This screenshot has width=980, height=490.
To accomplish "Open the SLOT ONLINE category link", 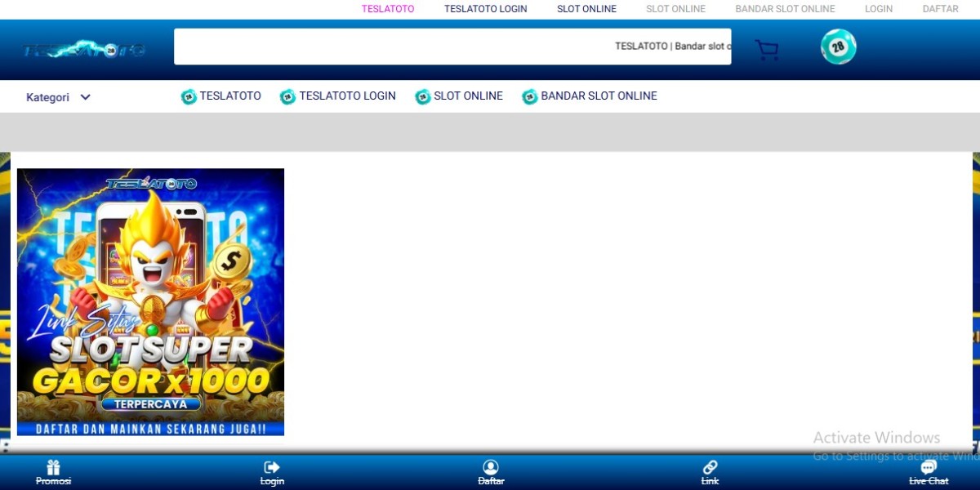I will [x=468, y=96].
